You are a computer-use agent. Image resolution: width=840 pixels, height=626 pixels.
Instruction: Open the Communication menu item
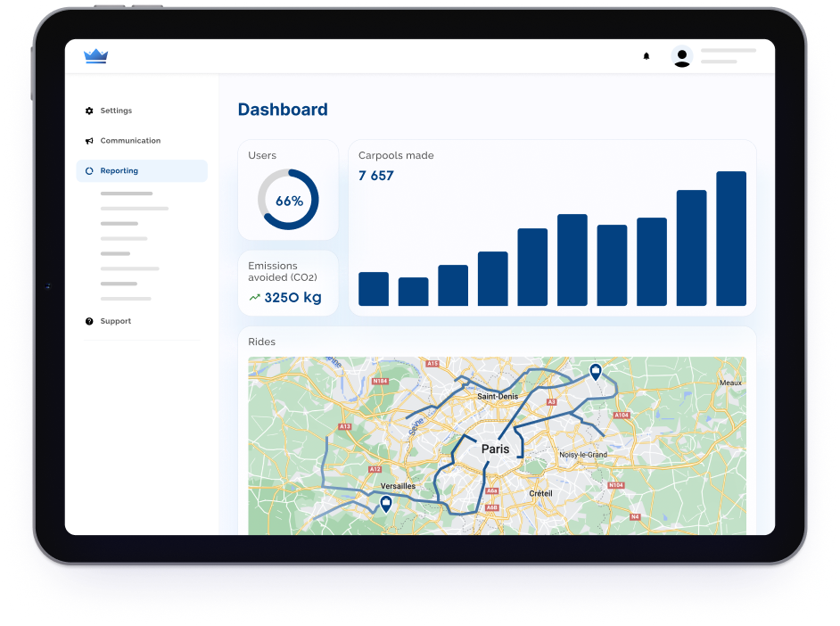click(130, 141)
